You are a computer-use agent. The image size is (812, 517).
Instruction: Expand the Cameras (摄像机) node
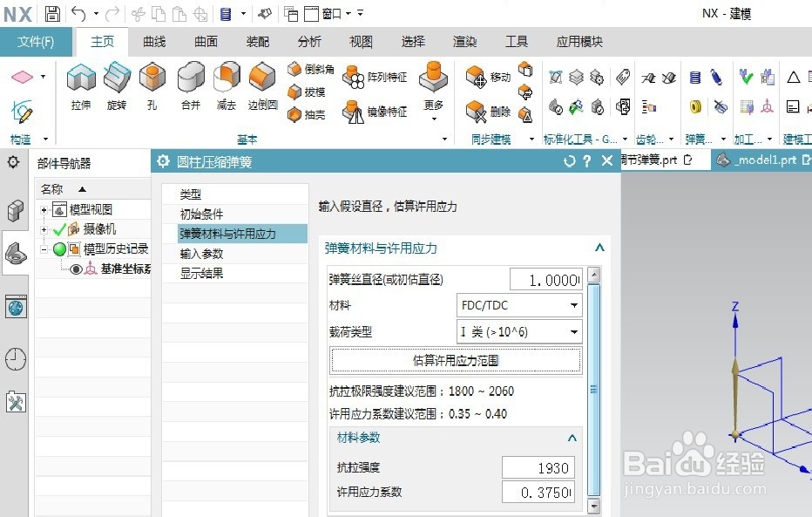(44, 229)
